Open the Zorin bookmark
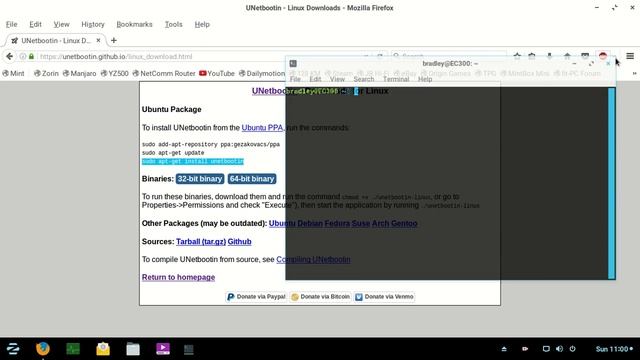This screenshot has height=360, width=640. pos(46,73)
